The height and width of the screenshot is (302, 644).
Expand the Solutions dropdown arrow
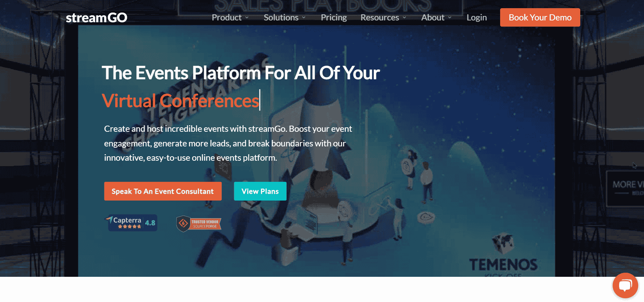click(x=304, y=18)
